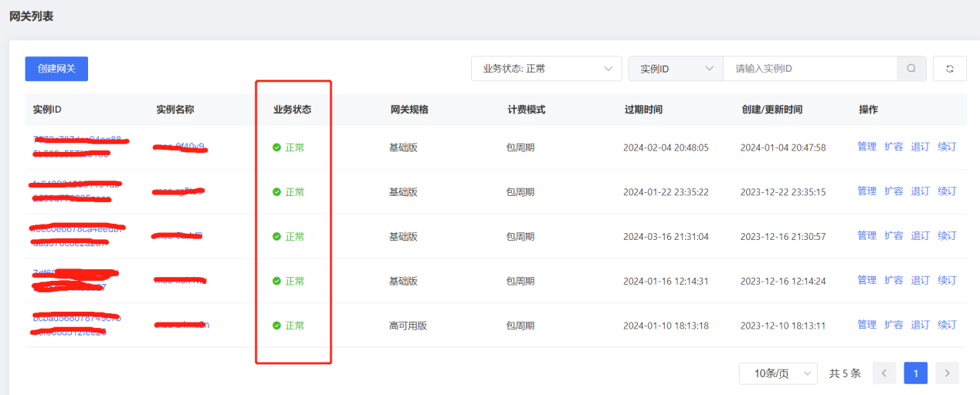Click 管理 for the 2024-01-16 12:14:31 row
This screenshot has height=395, width=980.
pyautogui.click(x=866, y=280)
